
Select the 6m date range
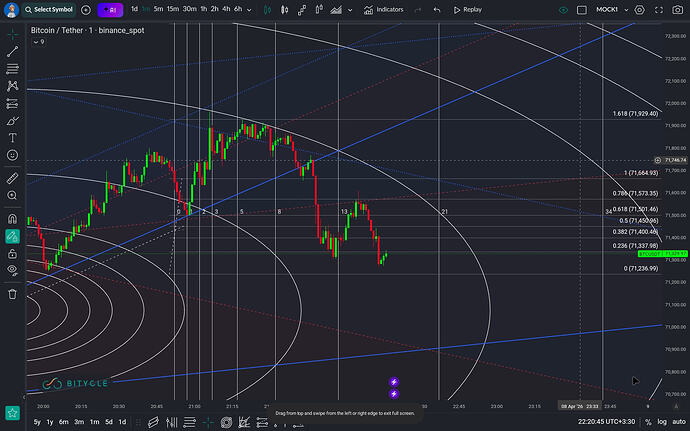pyautogui.click(x=64, y=422)
